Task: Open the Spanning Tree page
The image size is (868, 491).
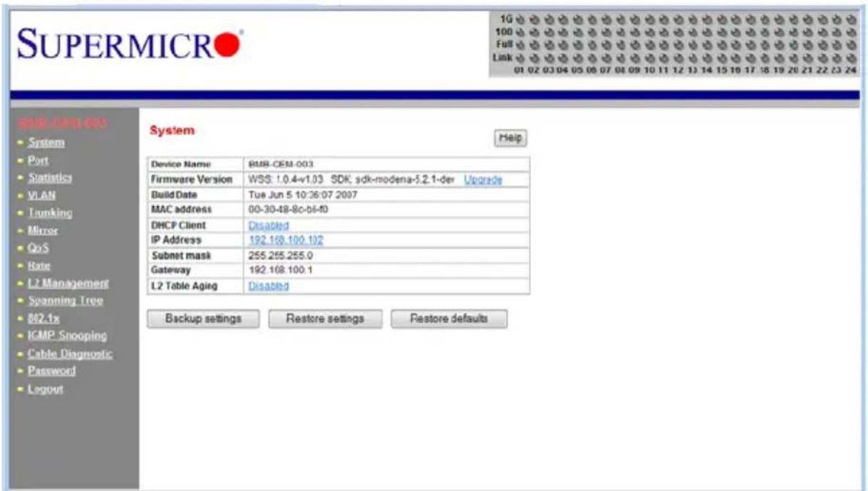Action: pos(66,300)
